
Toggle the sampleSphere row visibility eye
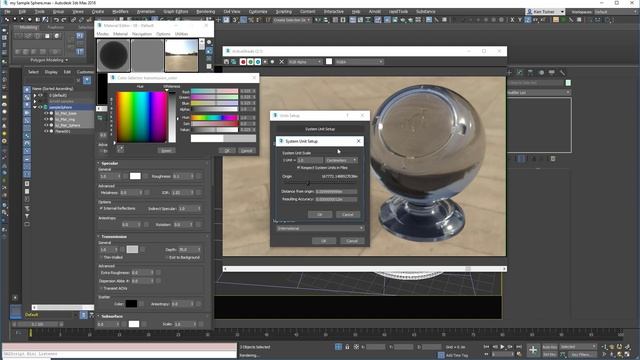pos(40,107)
